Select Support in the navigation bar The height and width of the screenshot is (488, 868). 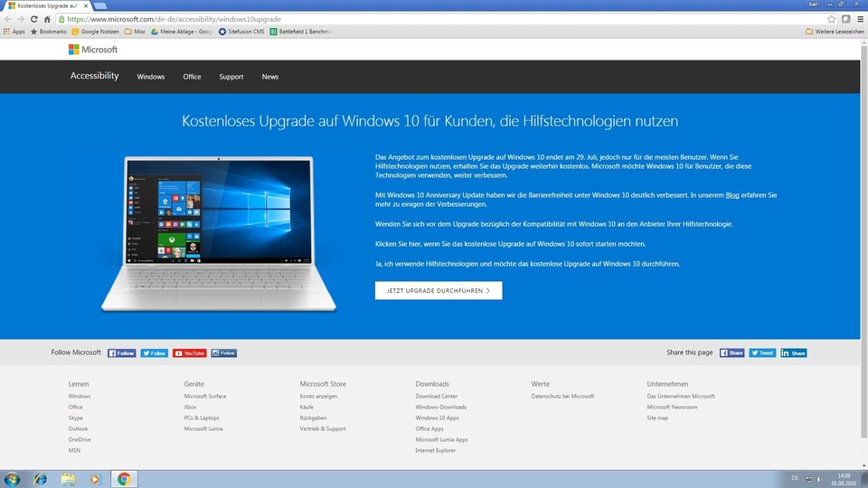point(231,77)
